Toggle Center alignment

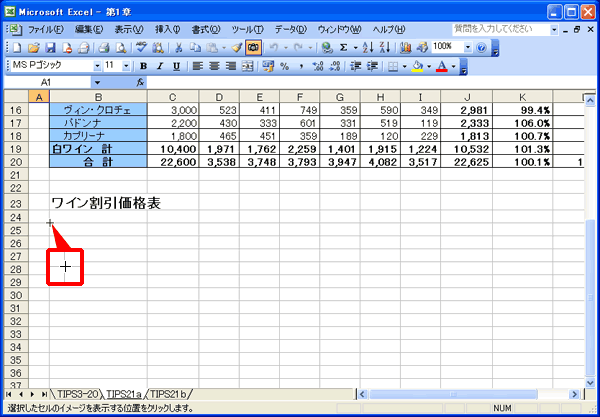[x=214, y=67]
